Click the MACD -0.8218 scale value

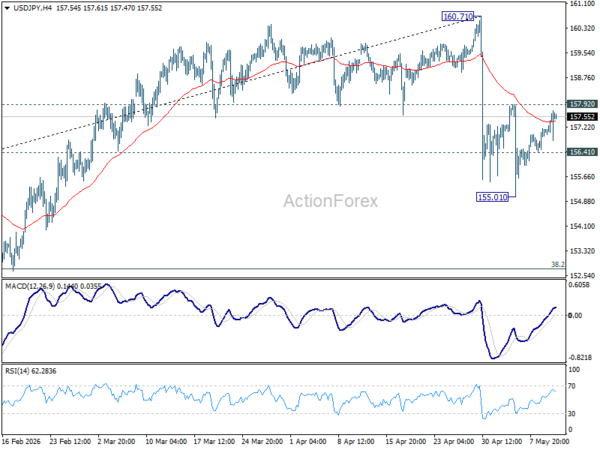pos(580,357)
